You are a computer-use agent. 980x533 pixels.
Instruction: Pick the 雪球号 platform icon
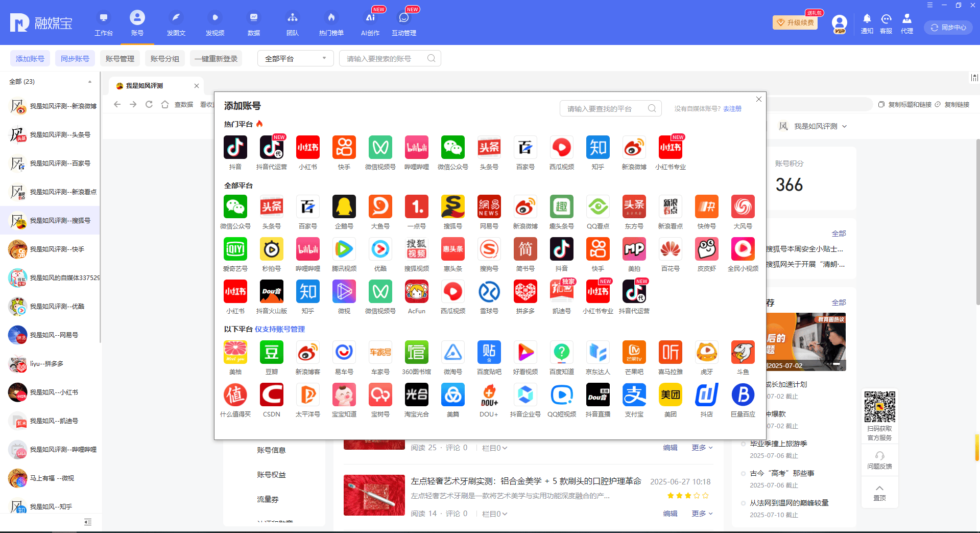pyautogui.click(x=489, y=292)
